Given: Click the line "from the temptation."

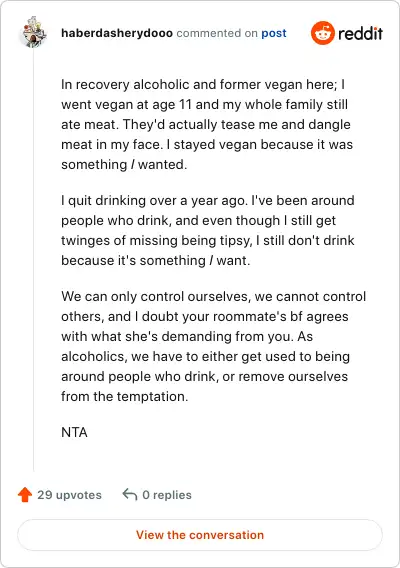Looking at the screenshot, I should [125, 396].
